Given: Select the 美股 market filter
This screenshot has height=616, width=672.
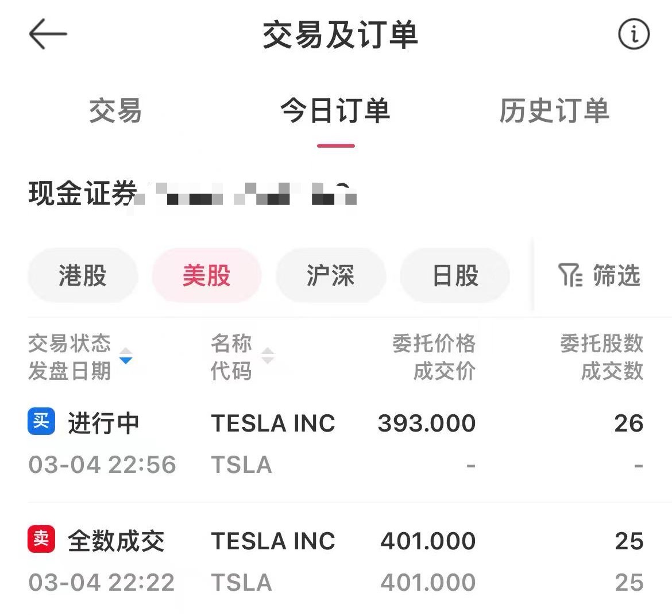Looking at the screenshot, I should click(x=207, y=276).
